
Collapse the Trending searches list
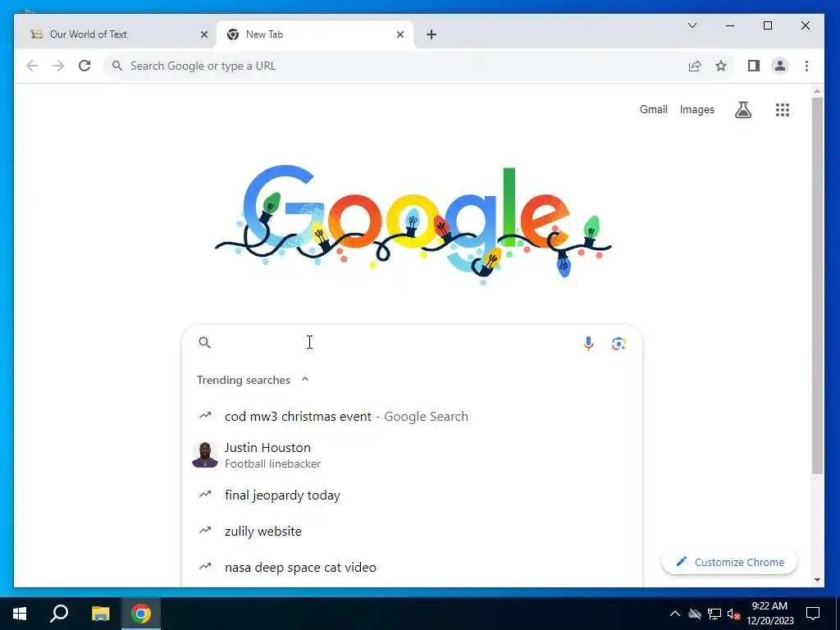click(x=305, y=379)
